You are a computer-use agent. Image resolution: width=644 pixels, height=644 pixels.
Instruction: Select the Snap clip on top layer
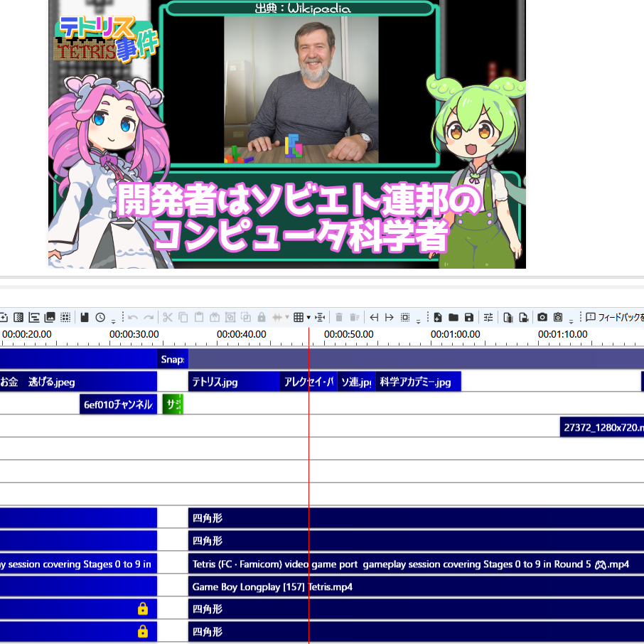click(173, 359)
